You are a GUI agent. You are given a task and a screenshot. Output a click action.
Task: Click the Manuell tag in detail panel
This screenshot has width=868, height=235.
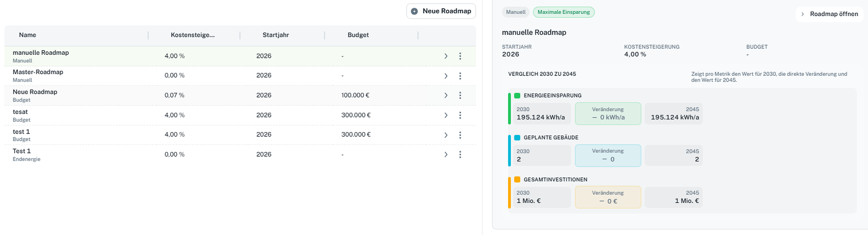(x=516, y=12)
